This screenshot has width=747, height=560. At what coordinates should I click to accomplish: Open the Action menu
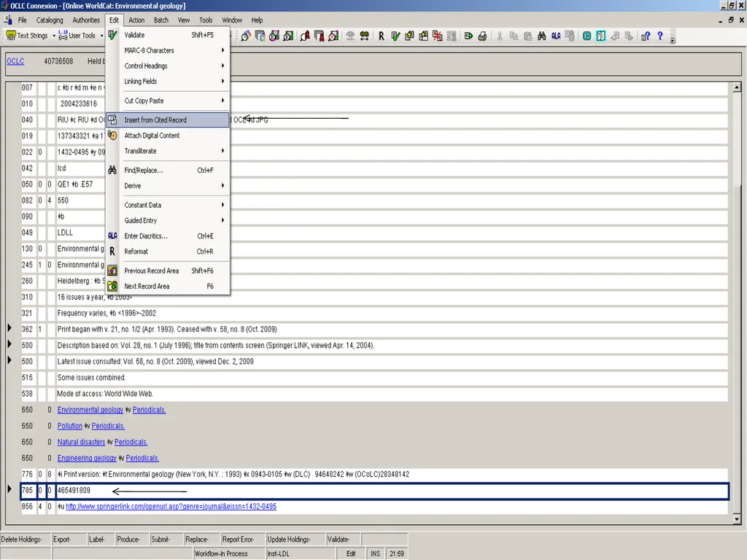136,20
